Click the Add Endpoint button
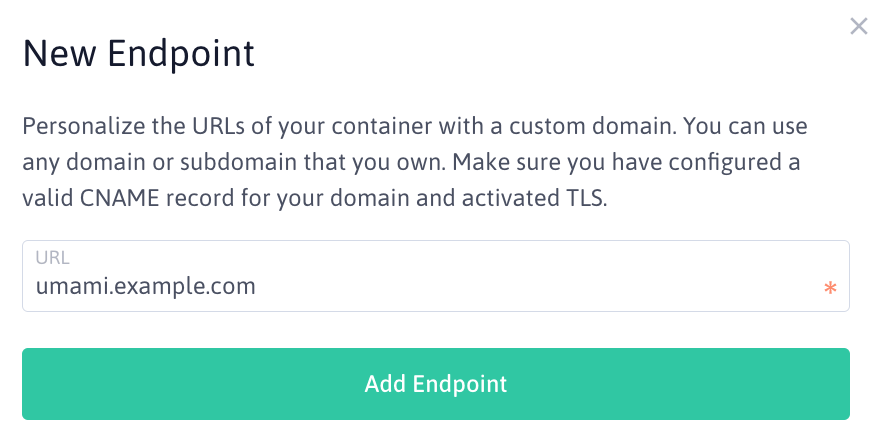882x444 pixels. tap(436, 384)
